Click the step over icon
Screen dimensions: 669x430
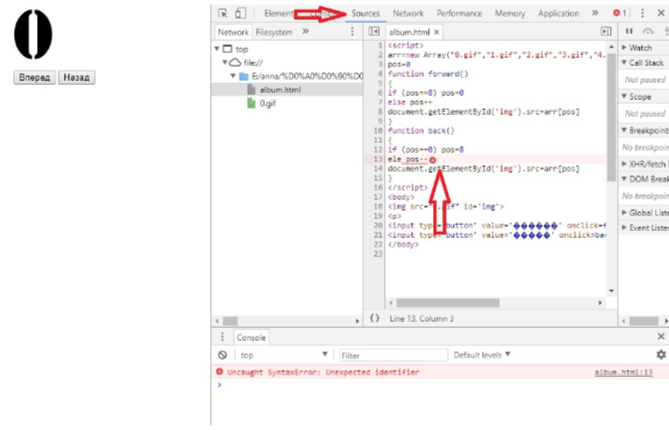click(x=648, y=31)
